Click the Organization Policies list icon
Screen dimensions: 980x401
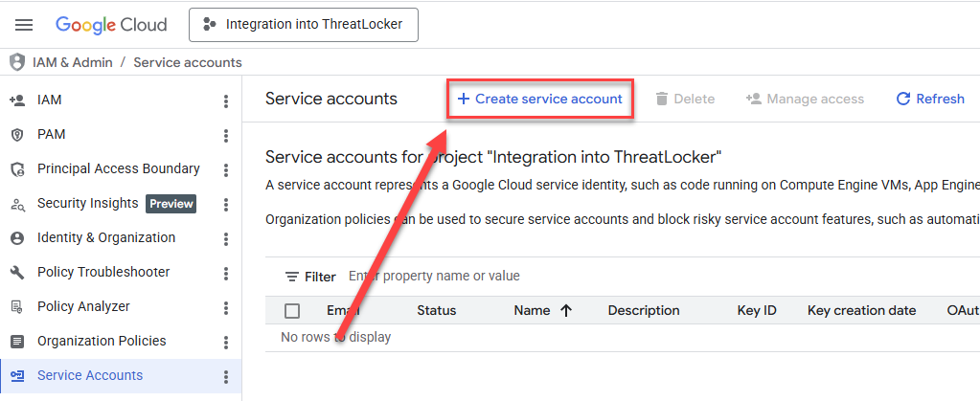click(17, 342)
